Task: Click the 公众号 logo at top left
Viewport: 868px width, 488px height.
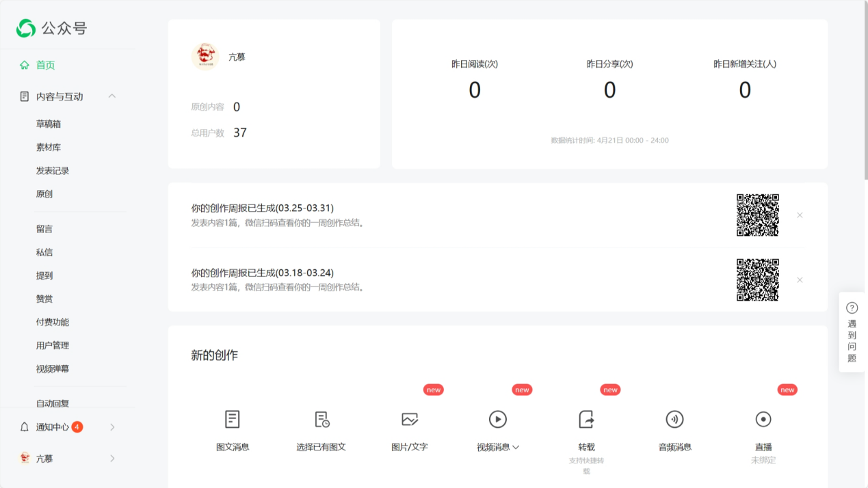Action: pyautogui.click(x=26, y=28)
